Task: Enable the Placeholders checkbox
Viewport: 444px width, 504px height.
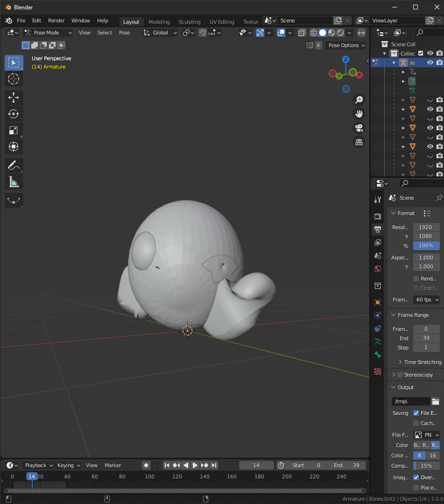Action: 416,488
